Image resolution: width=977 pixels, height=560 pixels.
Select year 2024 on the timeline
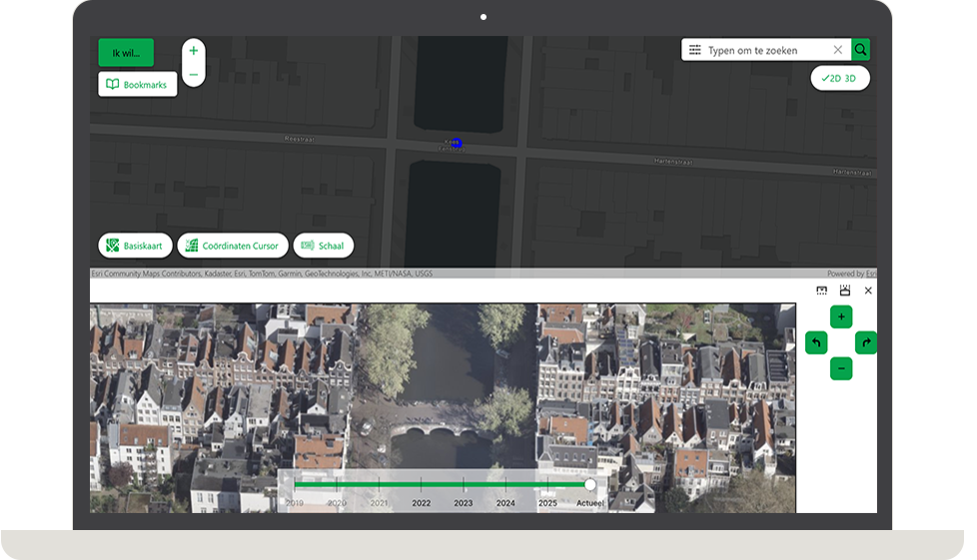click(505, 503)
